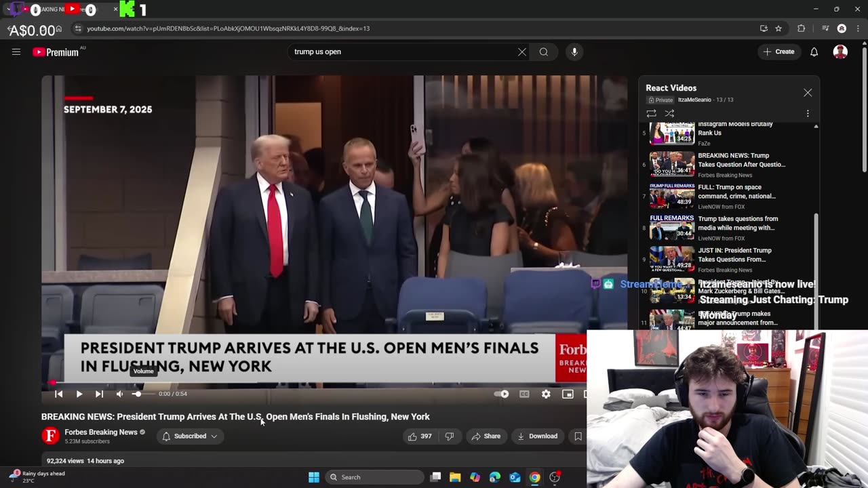Click the Windows taskbar Search box
This screenshot has width=868, height=488.
pyautogui.click(x=374, y=477)
